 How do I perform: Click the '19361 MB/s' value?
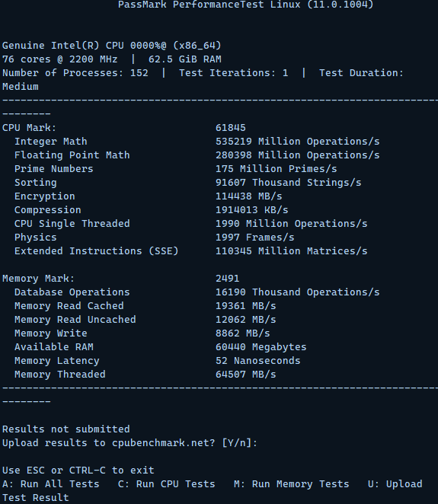[x=246, y=306]
